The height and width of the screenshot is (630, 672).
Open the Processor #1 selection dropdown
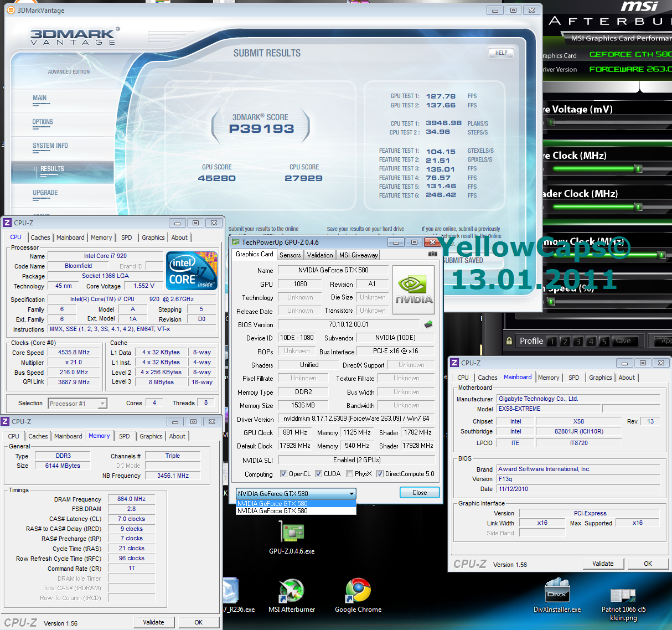coord(77,404)
